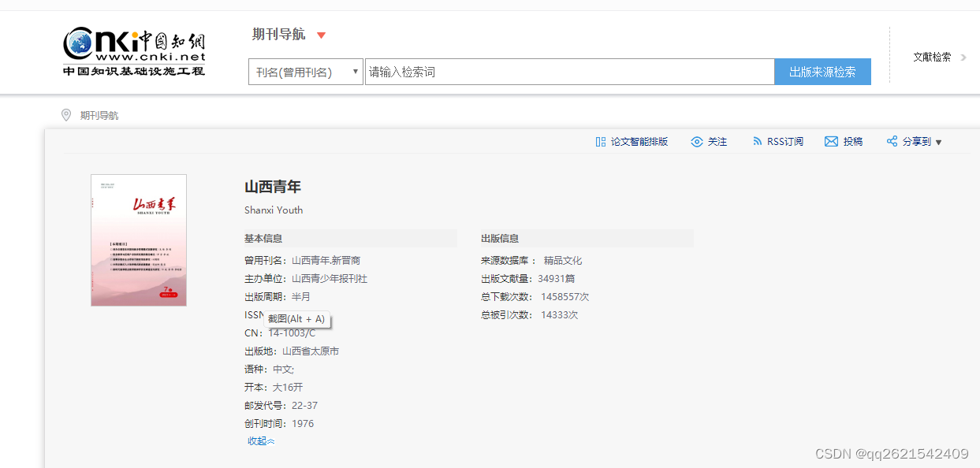Select 曾用刊名 value 山西青年.新晋商
This screenshot has width=980, height=468.
(x=326, y=261)
